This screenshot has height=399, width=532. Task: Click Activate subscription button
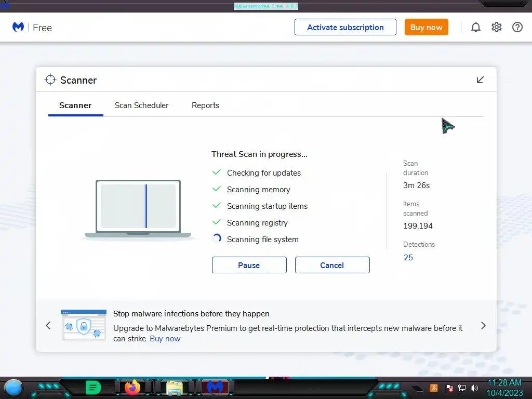coord(345,27)
